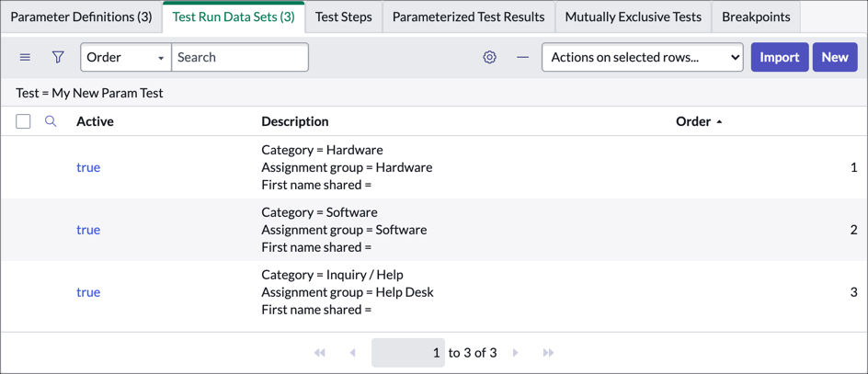This screenshot has height=374, width=868.
Task: Open the list controls hamburger menu
Action: [x=25, y=58]
